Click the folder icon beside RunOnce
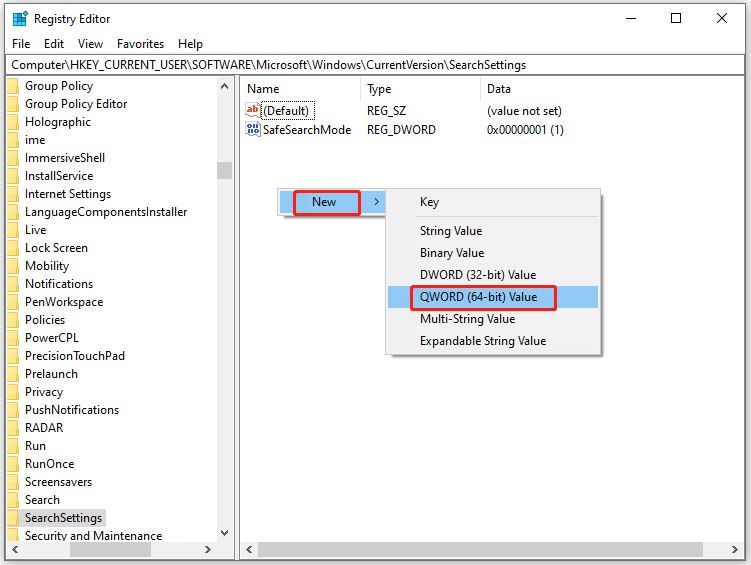Image resolution: width=751 pixels, height=565 pixels. (13, 464)
